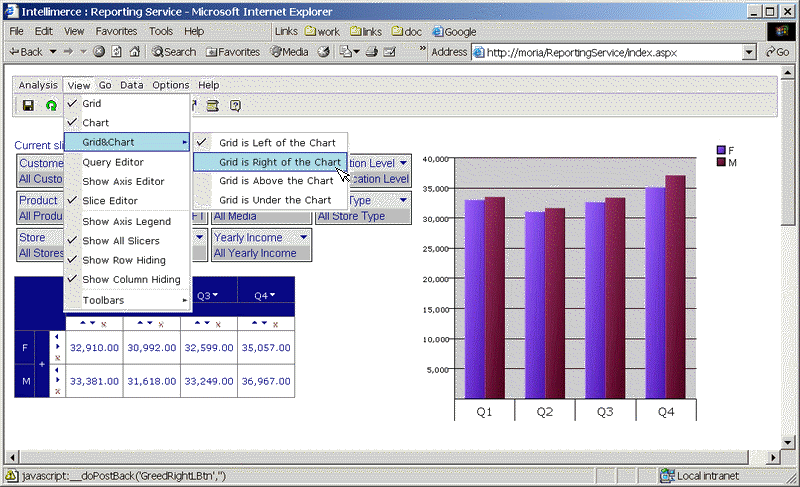Open Data menu
The image size is (800, 487).
(132, 85)
